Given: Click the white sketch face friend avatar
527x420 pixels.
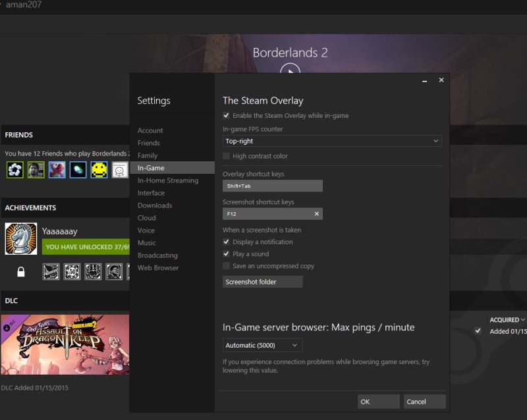Looking at the screenshot, I should 120,170.
